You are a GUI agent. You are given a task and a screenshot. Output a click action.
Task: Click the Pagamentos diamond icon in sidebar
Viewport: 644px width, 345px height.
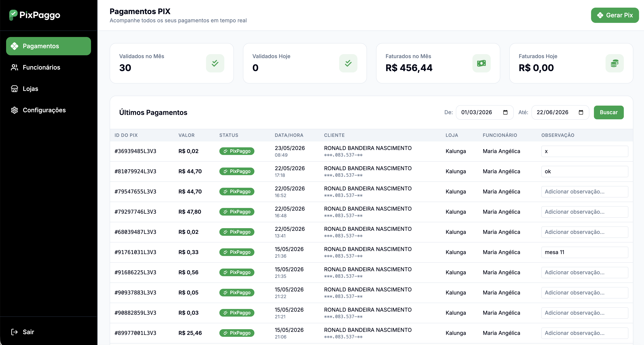(14, 46)
